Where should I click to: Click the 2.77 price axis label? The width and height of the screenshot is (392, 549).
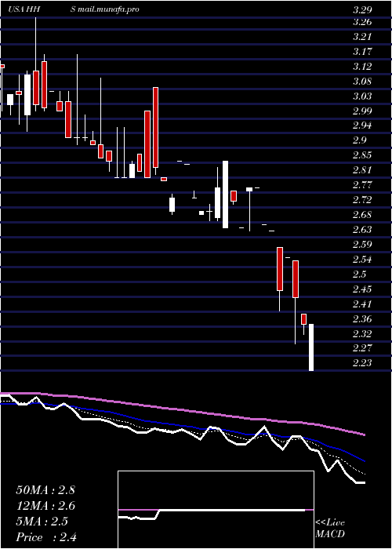pyautogui.click(x=362, y=185)
